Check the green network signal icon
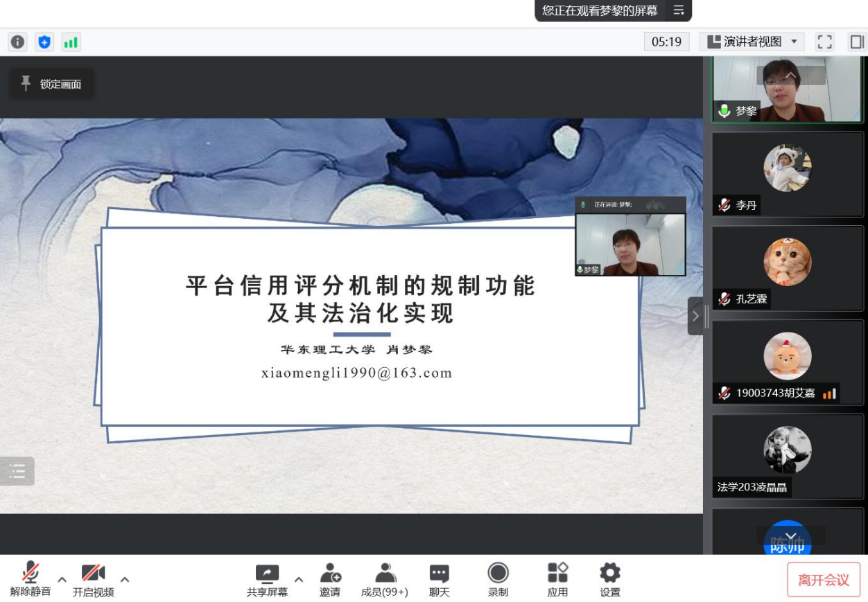This screenshot has height=602, width=868. [x=71, y=42]
